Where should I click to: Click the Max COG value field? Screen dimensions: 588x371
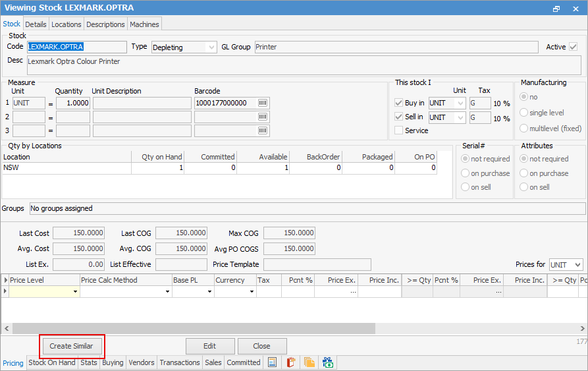[289, 233]
